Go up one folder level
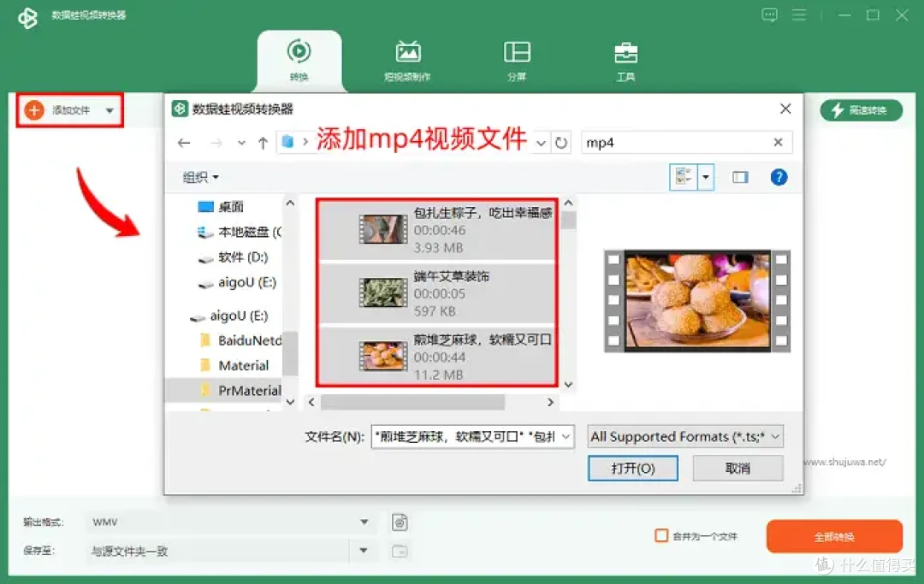Screen dimensions: 924x584 (263, 143)
